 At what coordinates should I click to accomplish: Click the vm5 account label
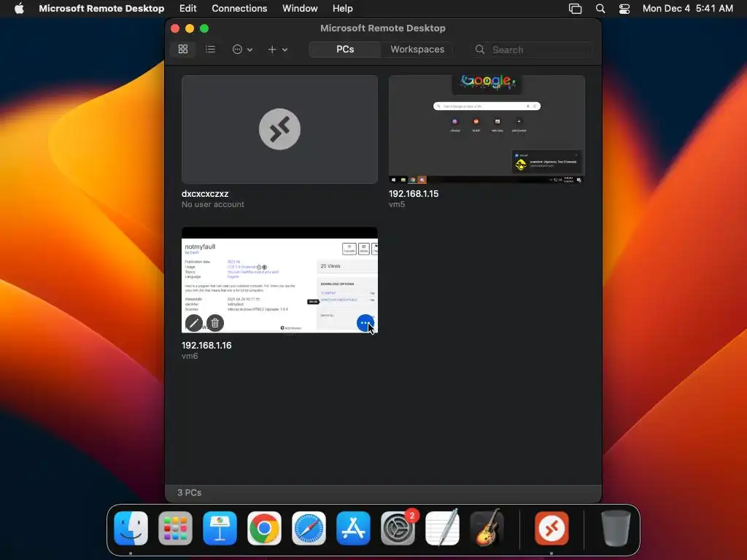click(x=397, y=204)
